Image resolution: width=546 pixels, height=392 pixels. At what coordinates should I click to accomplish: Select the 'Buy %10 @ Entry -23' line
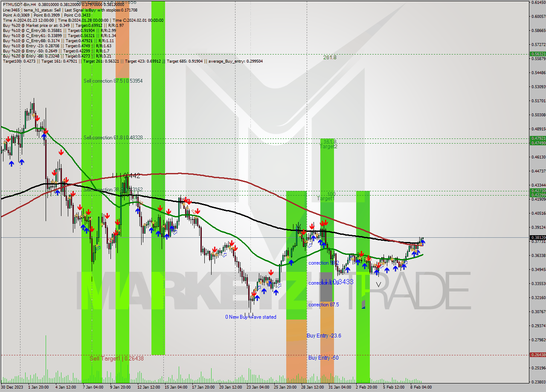coord(57,46)
